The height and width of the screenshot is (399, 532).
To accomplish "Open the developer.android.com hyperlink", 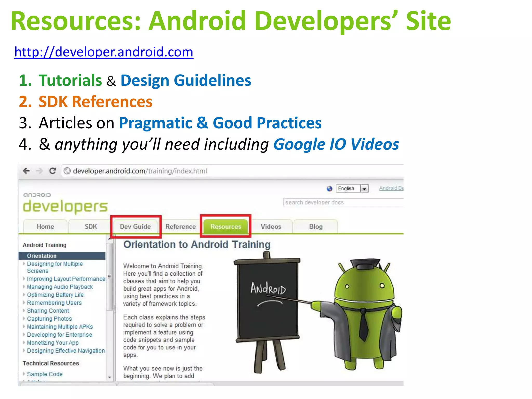I will 104,52.
